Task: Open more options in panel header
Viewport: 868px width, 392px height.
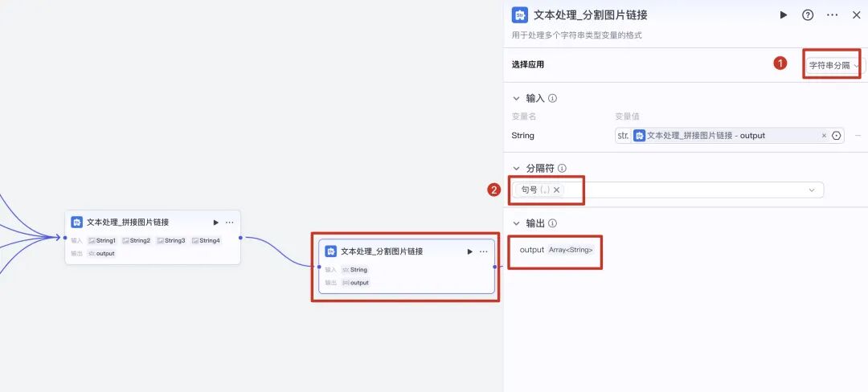Action: click(x=832, y=15)
